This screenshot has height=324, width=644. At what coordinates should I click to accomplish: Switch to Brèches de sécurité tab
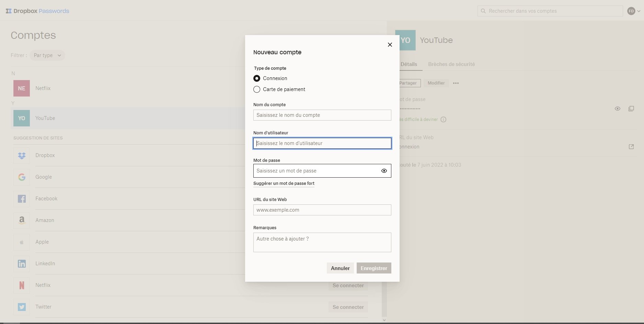click(x=451, y=64)
